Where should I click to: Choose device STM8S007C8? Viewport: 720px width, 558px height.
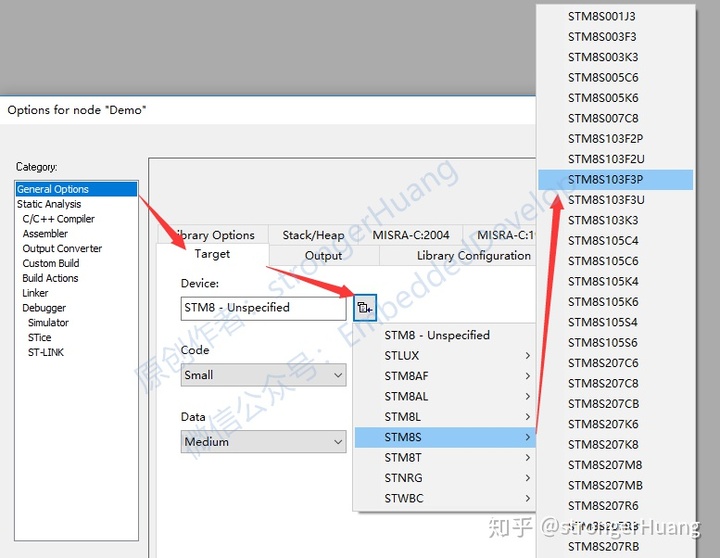click(615, 118)
